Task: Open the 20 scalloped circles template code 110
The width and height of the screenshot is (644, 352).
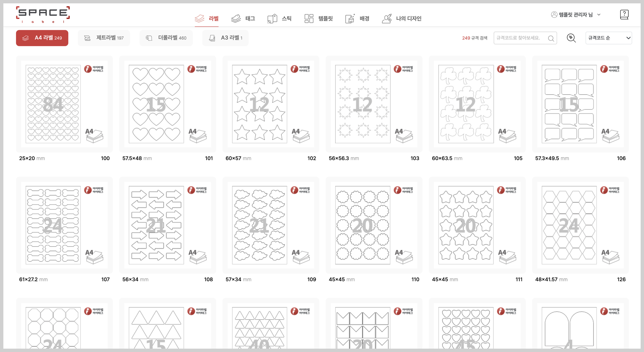Action: 374,225
